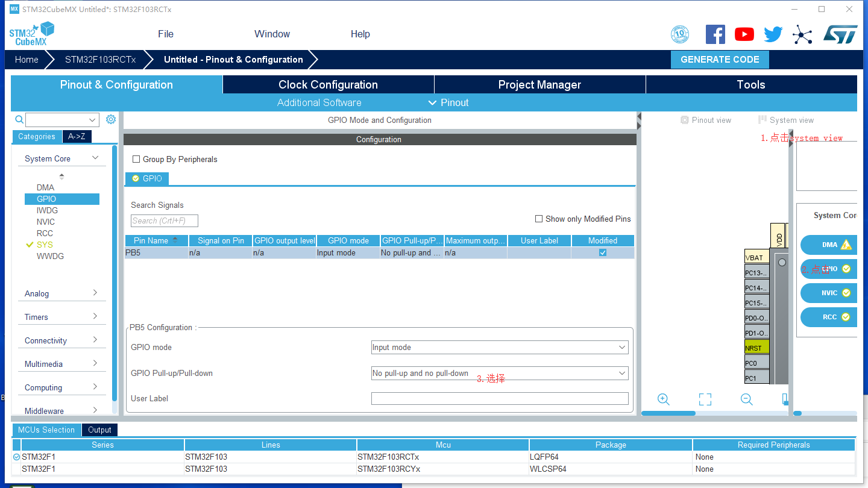This screenshot has width=868, height=488.
Task: Zoom in on the pinout view
Action: point(663,399)
